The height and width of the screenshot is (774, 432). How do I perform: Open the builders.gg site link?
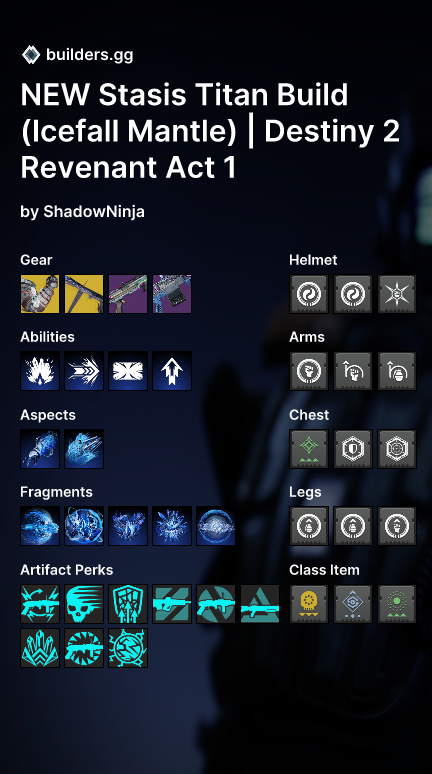pyautogui.click(x=89, y=55)
